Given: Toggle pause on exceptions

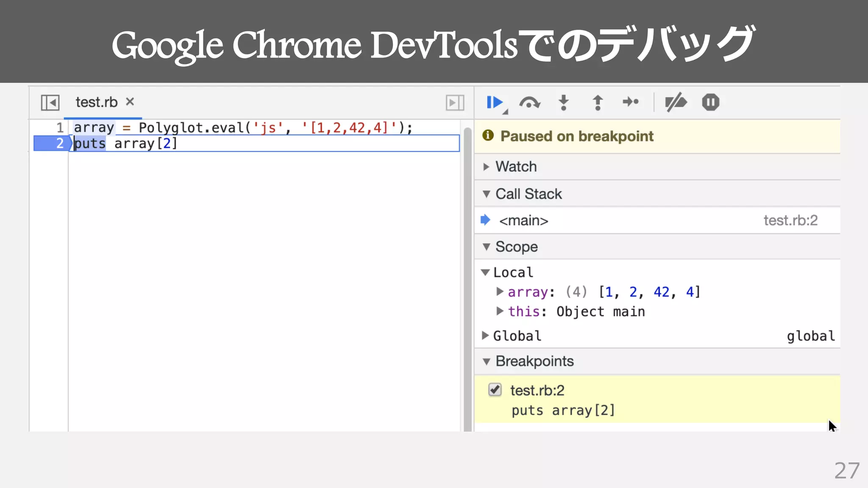Looking at the screenshot, I should tap(710, 102).
